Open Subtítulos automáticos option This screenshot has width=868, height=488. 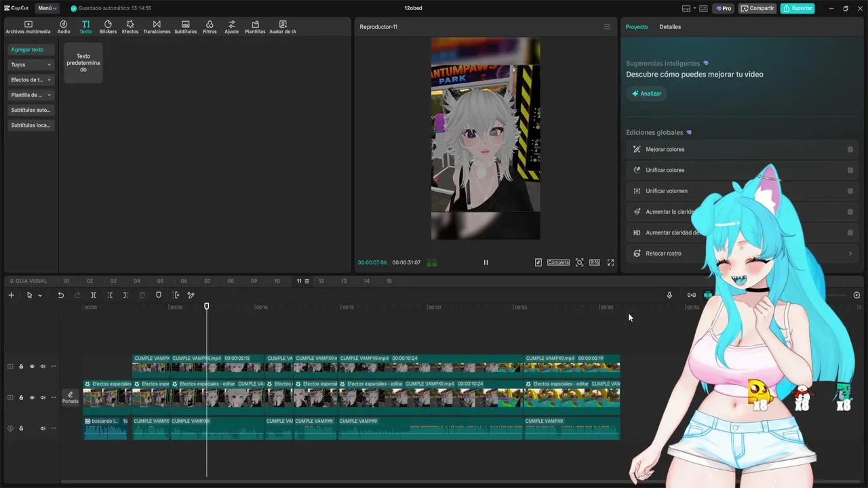click(31, 110)
